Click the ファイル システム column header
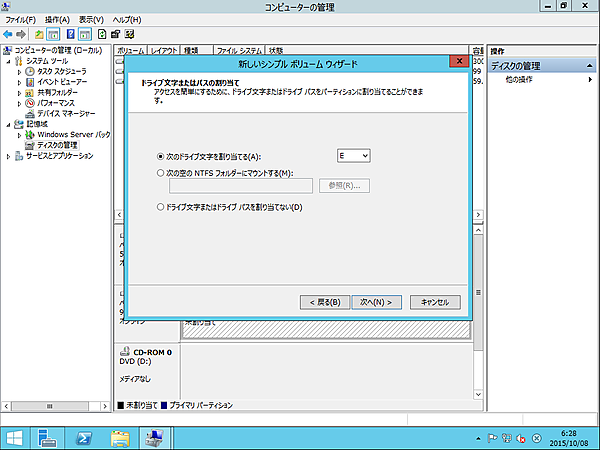The image size is (600, 450). 239,51
